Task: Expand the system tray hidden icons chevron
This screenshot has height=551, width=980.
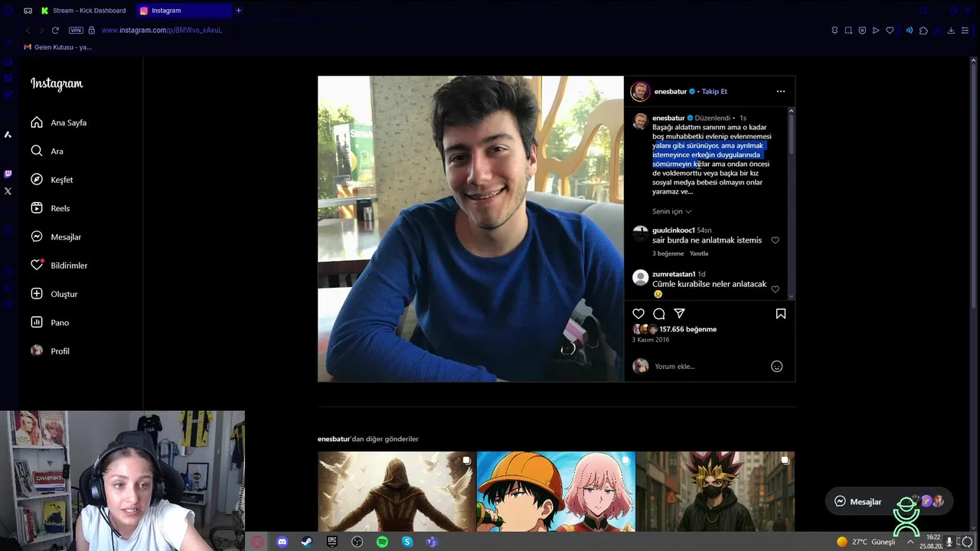Action: [910, 542]
